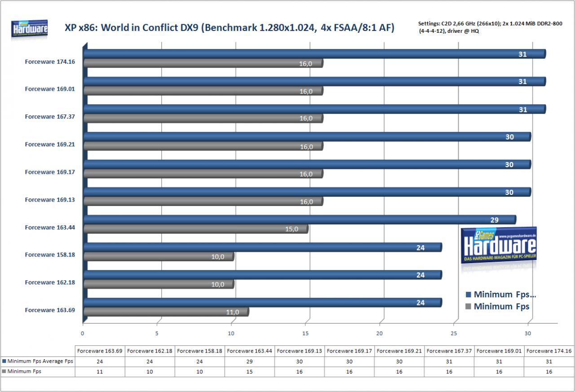Click the 'Minimum Fps Average Fps' table row header
Screen dimensions: 575x392
(38, 361)
